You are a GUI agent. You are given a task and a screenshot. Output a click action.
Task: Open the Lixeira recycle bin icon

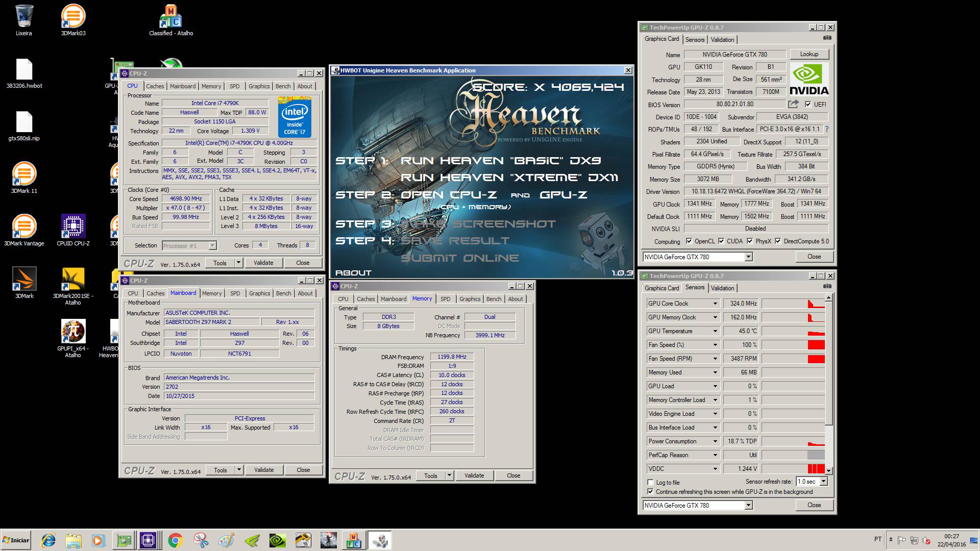pyautogui.click(x=24, y=16)
